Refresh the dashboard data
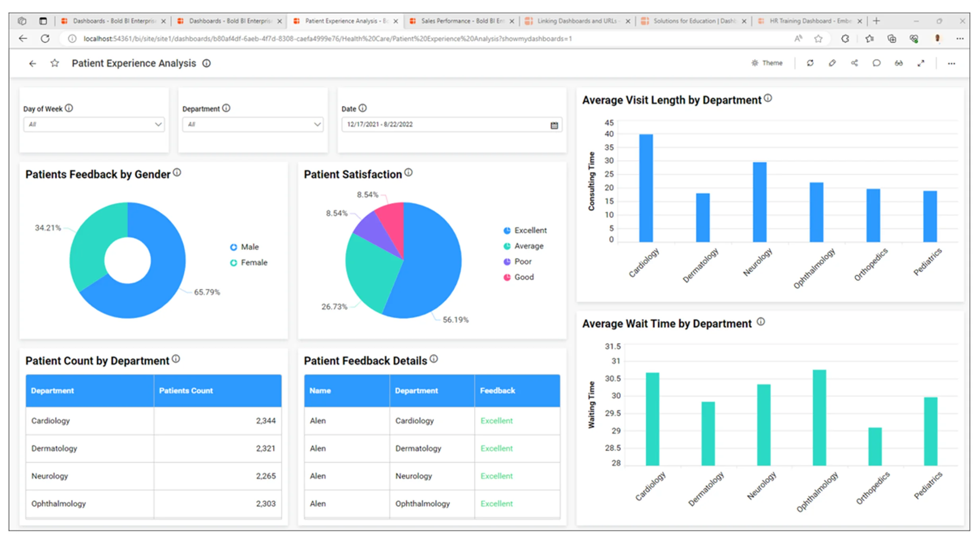The height and width of the screenshot is (540, 980). (x=810, y=63)
